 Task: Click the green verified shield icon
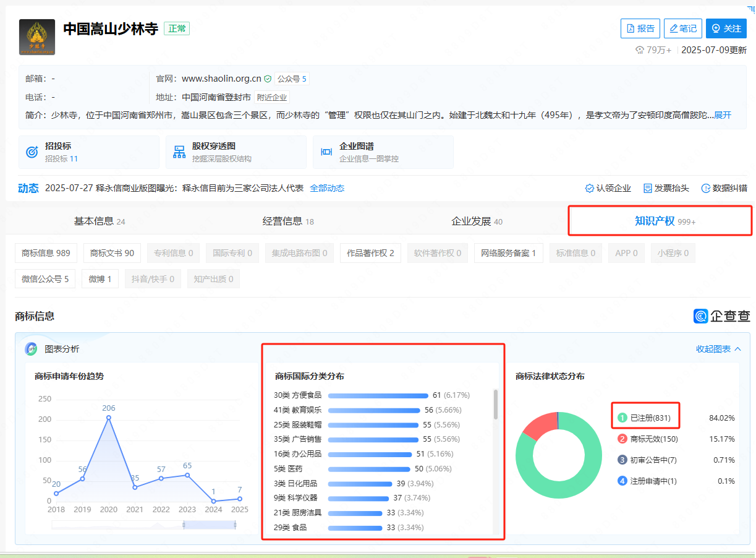268,79
